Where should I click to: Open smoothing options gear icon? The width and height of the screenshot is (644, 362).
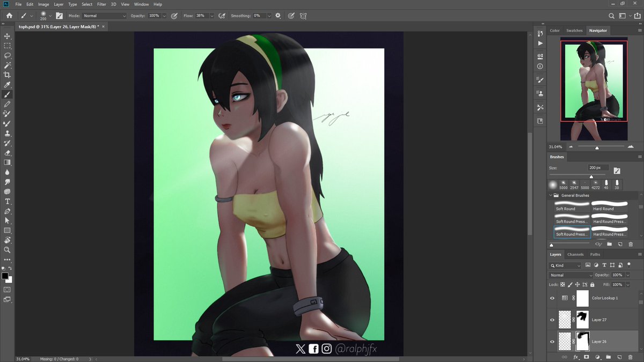coord(278,16)
